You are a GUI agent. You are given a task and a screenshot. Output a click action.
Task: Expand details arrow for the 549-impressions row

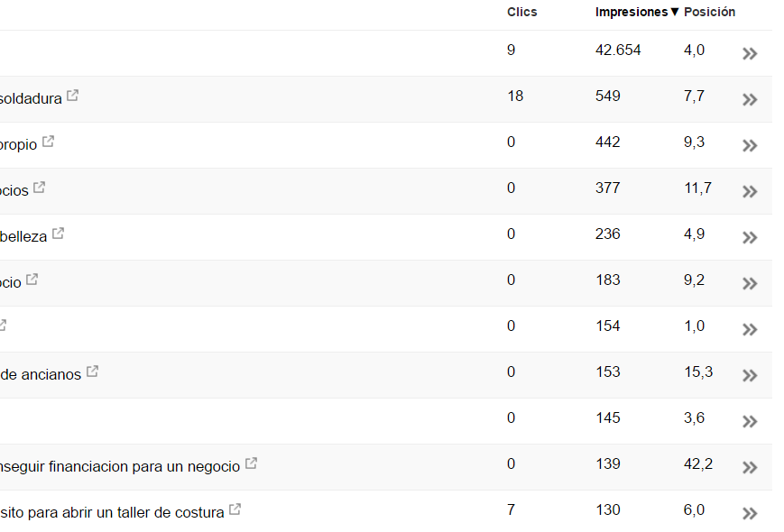pos(750,99)
